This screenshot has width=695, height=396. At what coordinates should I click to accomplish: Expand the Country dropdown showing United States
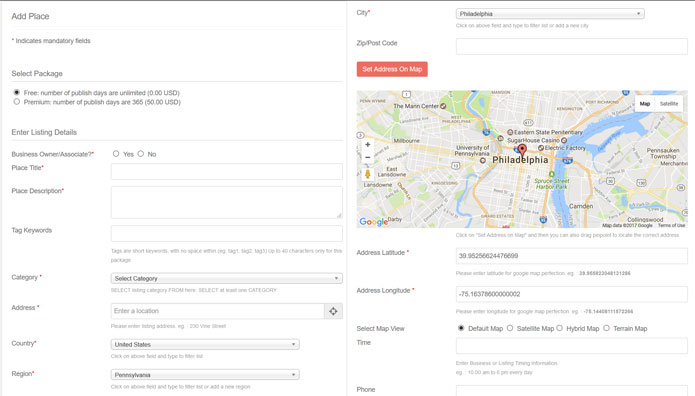(x=205, y=345)
